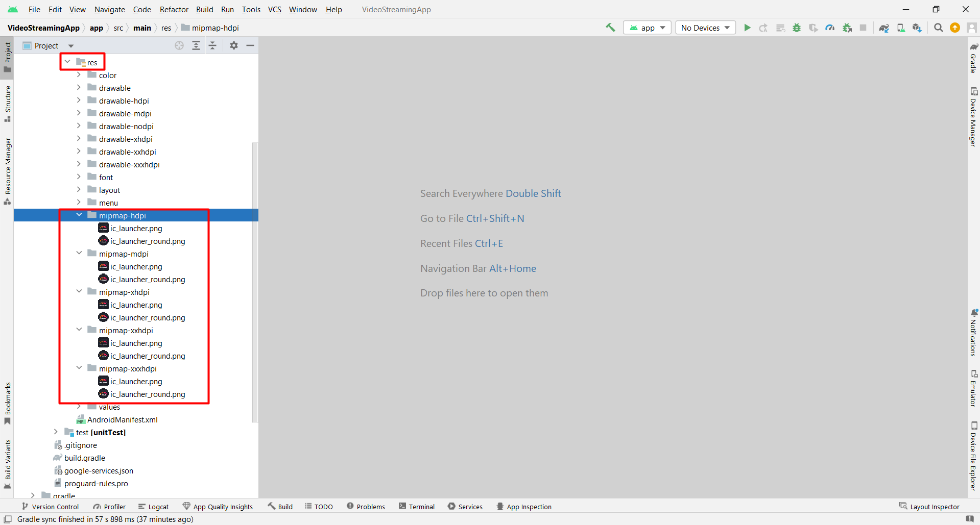Open the SDK Manager from the toolbar cube icon

point(918,28)
